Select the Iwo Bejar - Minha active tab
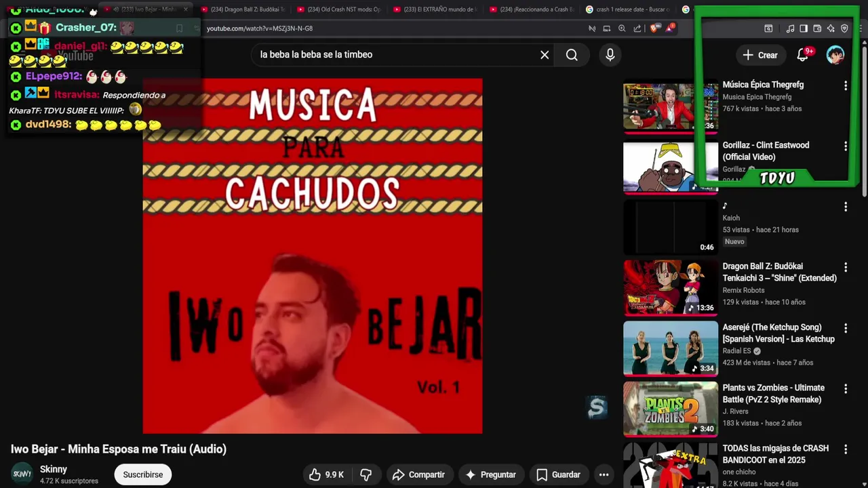 144,9
